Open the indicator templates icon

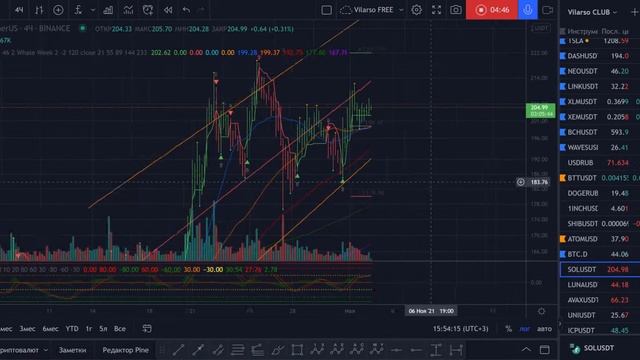point(128,10)
